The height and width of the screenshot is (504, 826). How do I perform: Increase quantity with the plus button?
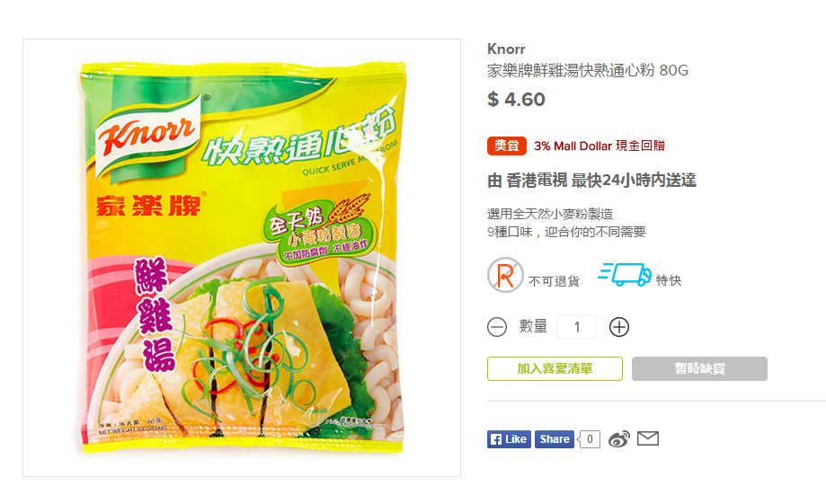point(619,327)
